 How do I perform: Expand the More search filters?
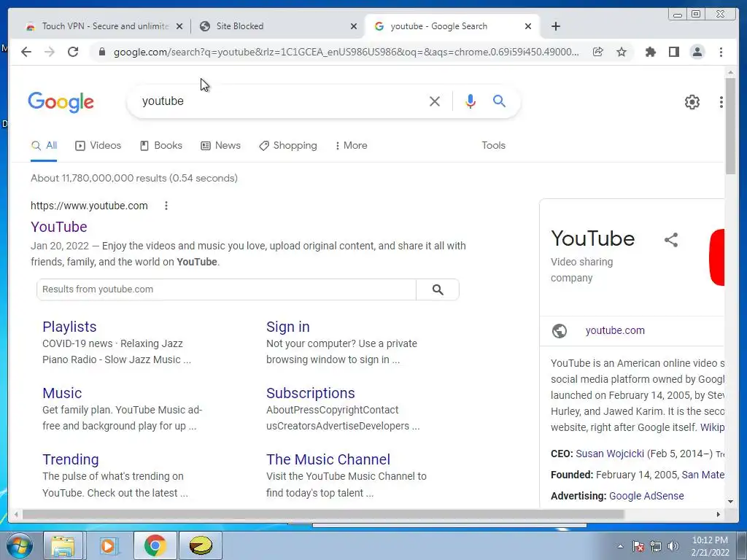tap(351, 146)
